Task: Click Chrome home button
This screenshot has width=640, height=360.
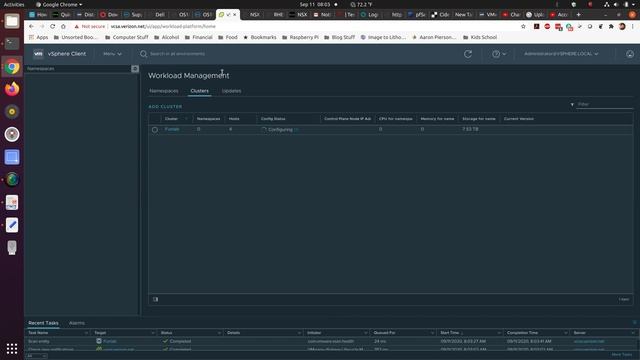Action: 63,26
